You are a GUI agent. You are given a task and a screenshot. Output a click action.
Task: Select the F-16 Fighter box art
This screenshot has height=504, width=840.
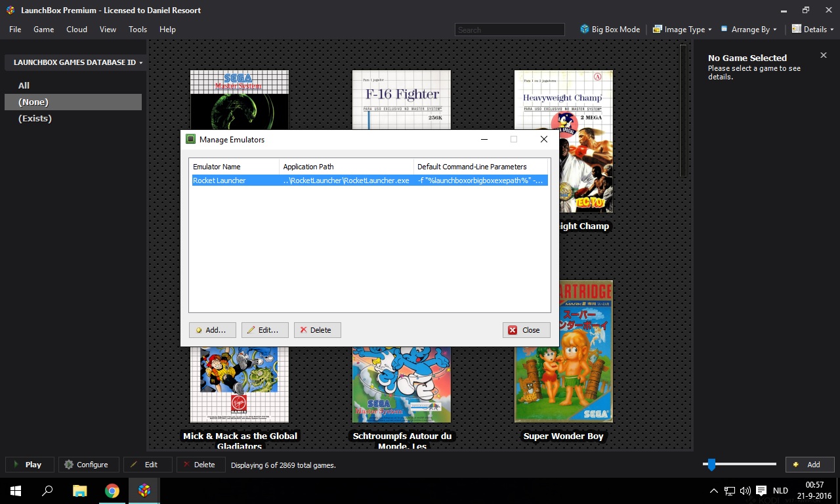click(x=402, y=100)
